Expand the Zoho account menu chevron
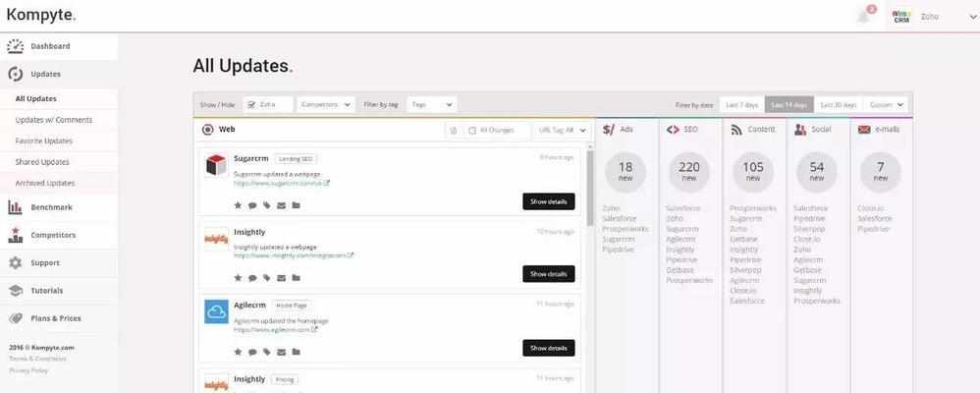The width and height of the screenshot is (980, 393). click(x=972, y=17)
